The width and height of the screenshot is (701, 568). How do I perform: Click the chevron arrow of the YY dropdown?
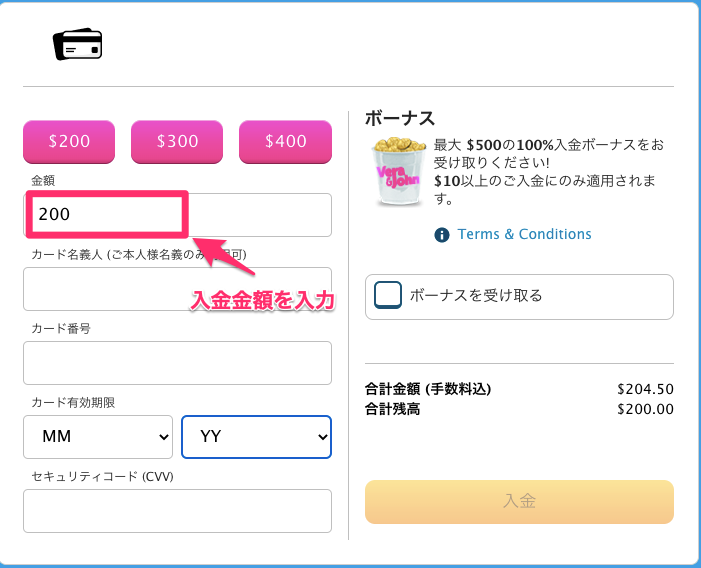(x=322, y=437)
